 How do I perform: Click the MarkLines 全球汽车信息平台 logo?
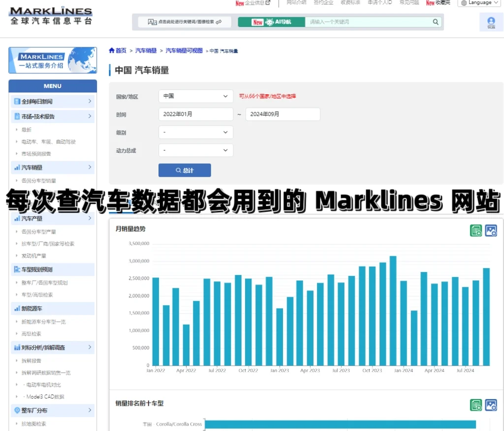click(x=51, y=15)
